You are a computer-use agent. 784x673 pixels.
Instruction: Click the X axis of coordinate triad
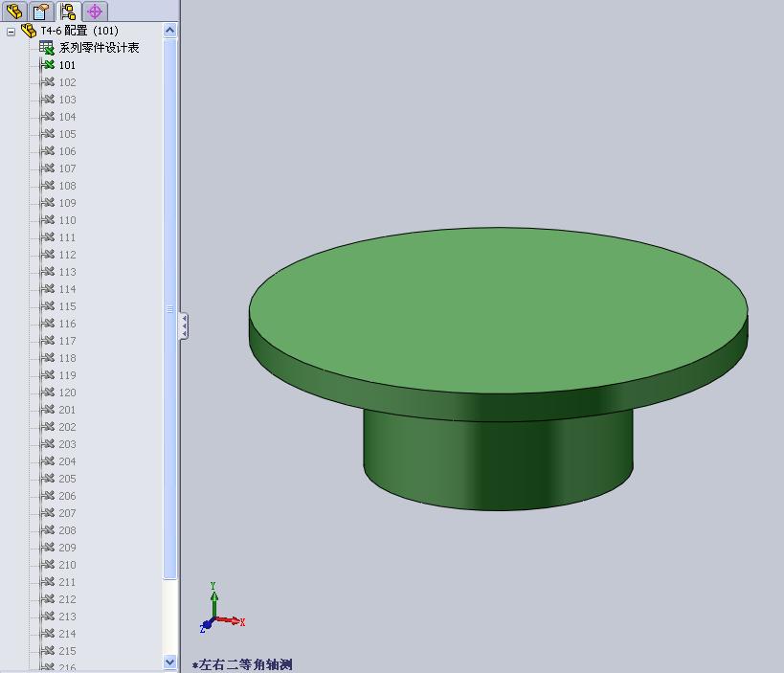click(x=233, y=621)
